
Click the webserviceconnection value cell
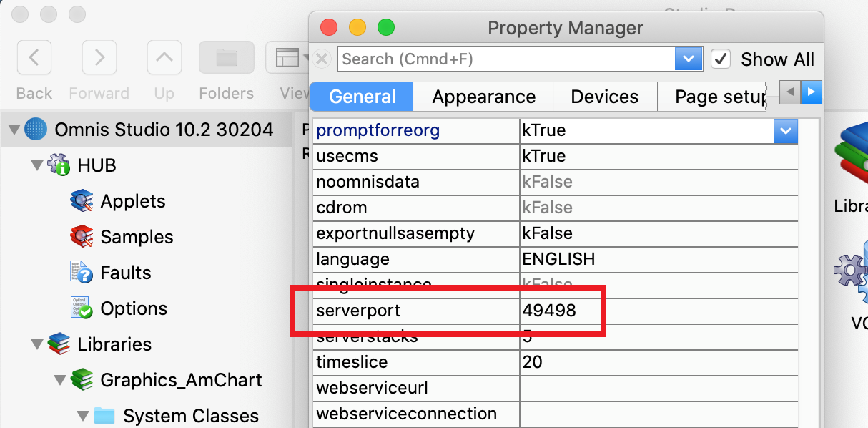(x=659, y=414)
